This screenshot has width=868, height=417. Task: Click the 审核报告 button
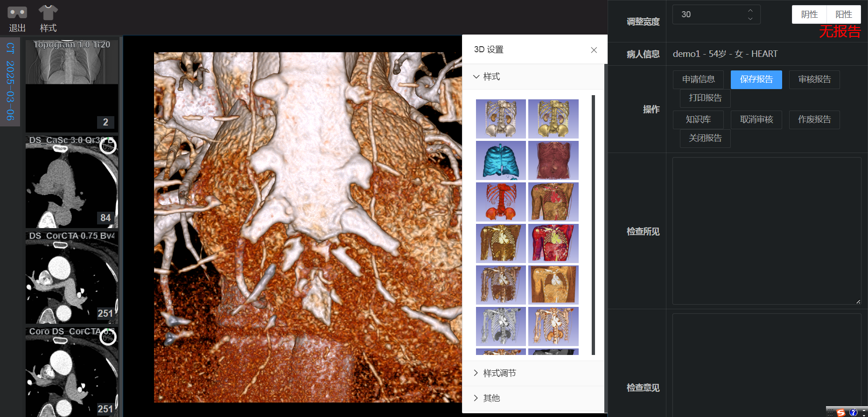(x=814, y=79)
